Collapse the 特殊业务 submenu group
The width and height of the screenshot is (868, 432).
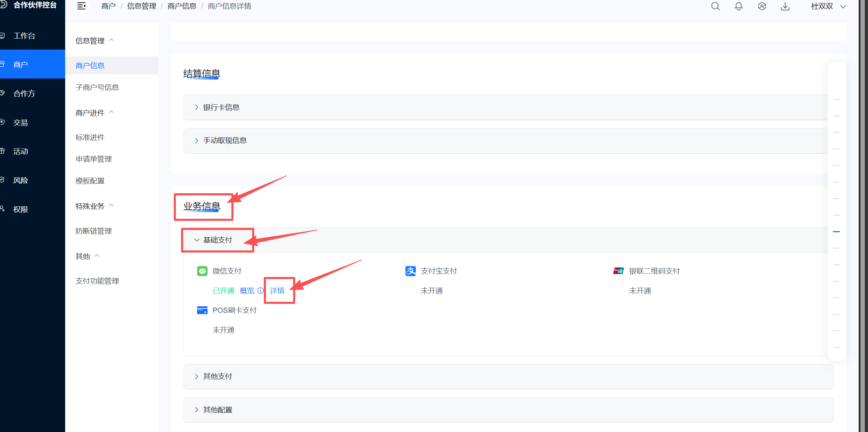pyautogui.click(x=95, y=206)
